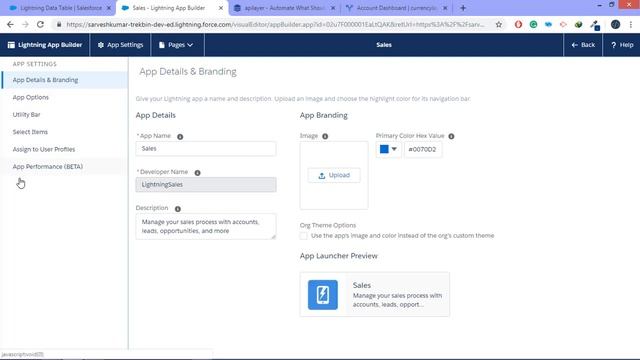
Task: Open Help in the header
Action: pos(622,45)
